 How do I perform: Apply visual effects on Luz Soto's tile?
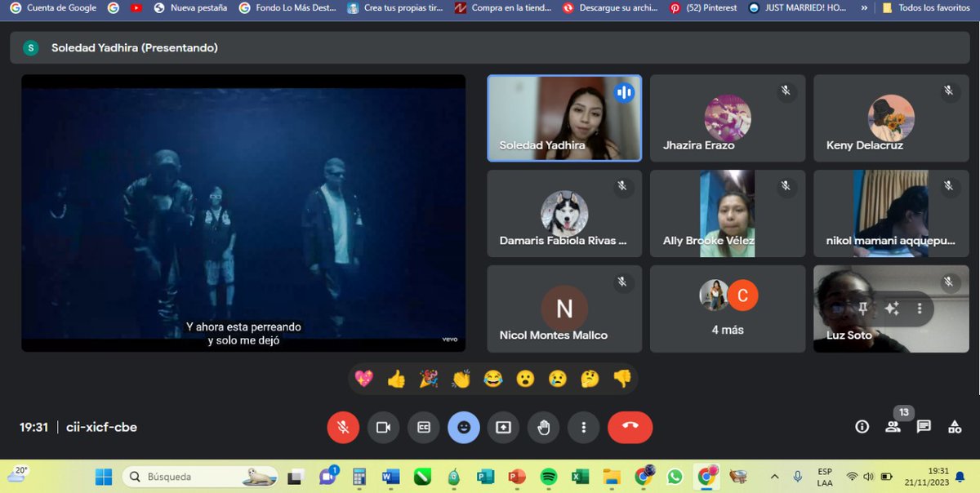coord(891,309)
